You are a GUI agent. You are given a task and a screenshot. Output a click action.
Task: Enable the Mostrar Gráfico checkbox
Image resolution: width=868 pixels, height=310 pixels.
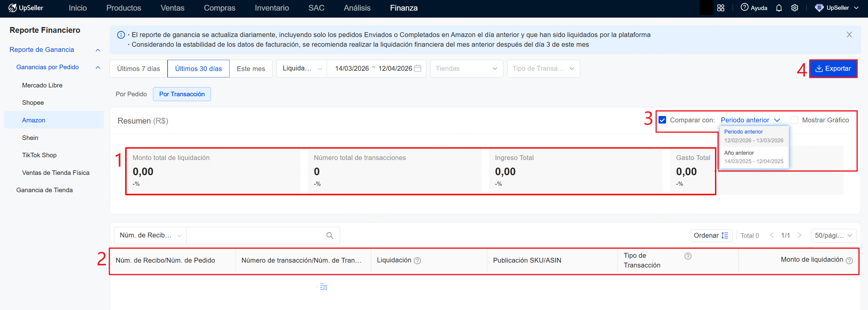795,120
